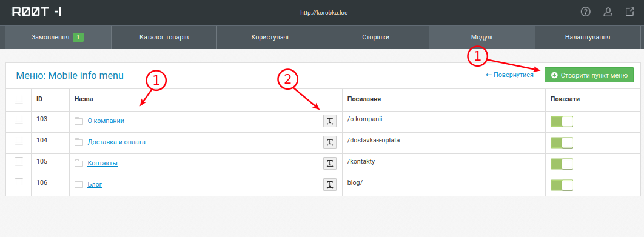This screenshot has width=644, height=237.
Task: Click Створити пункт меню button
Action: click(x=589, y=75)
